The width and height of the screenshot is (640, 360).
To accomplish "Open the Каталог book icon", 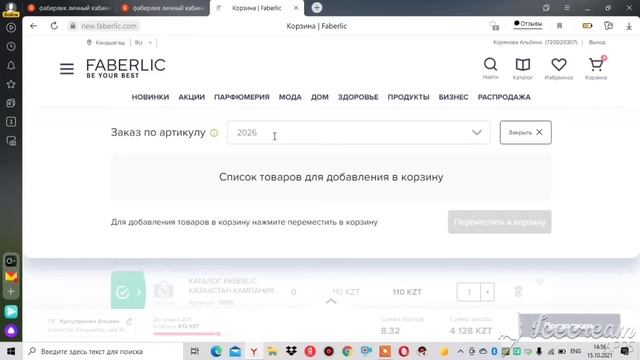I will (522, 68).
